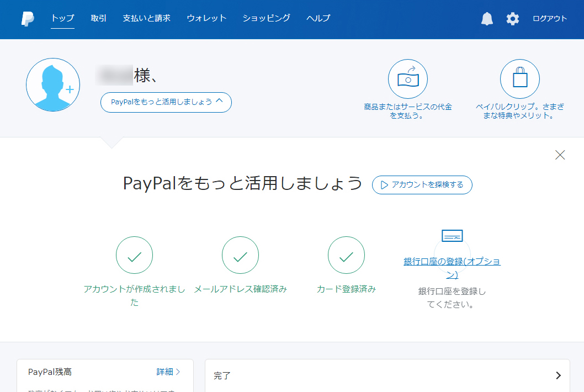The image size is (584, 392).
Task: Collapse the PayPalをもっと活用しましょう dropdown button
Action: click(166, 102)
